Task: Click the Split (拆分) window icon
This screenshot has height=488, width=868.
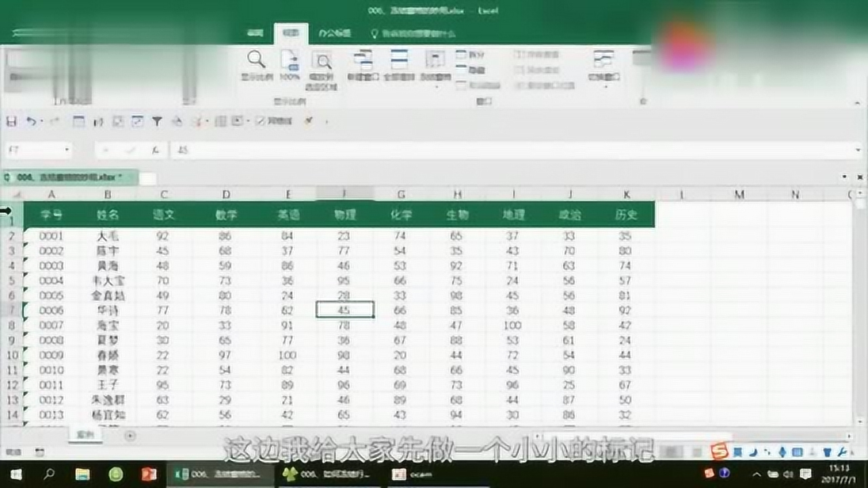Action: [x=470, y=55]
